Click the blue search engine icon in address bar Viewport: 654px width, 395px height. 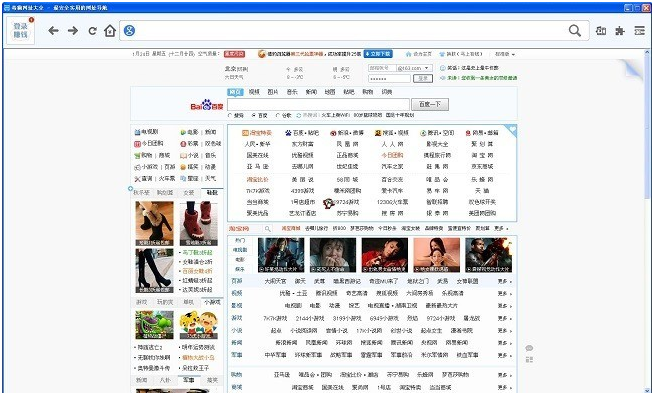[x=129, y=30]
